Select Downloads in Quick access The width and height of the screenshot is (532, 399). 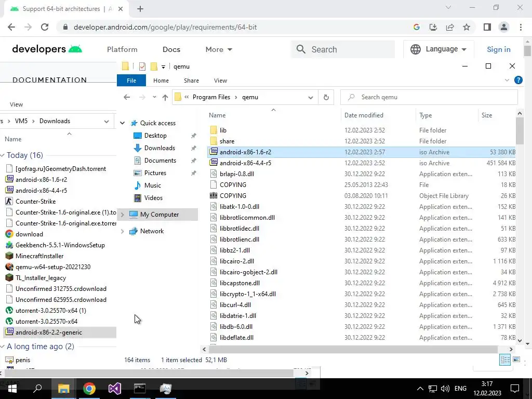(159, 148)
